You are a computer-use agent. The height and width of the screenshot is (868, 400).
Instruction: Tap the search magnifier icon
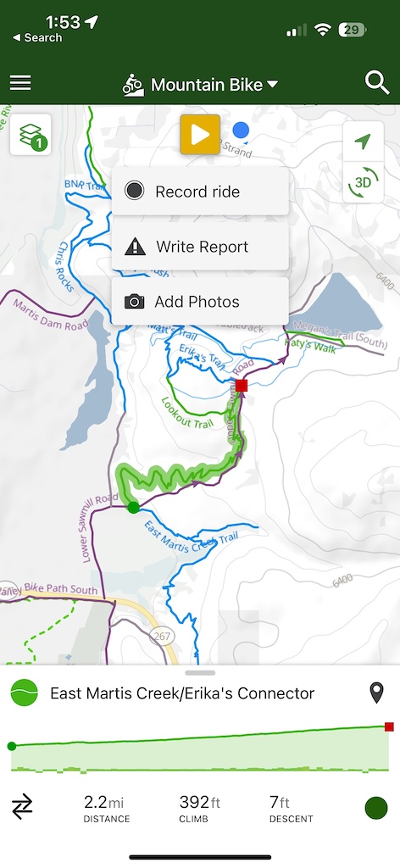point(377,83)
